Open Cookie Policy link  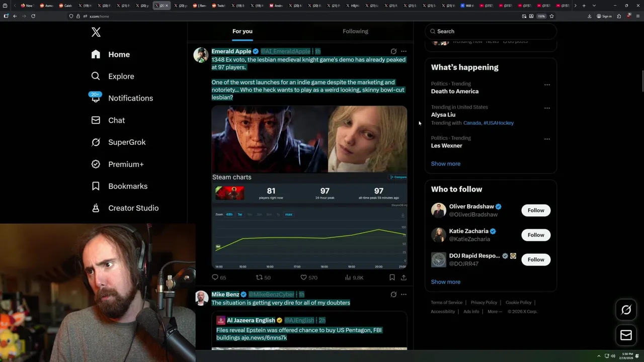point(518,303)
